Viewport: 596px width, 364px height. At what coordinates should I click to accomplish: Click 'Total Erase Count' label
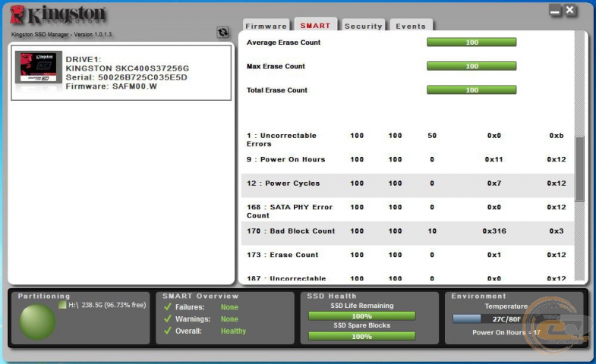276,90
